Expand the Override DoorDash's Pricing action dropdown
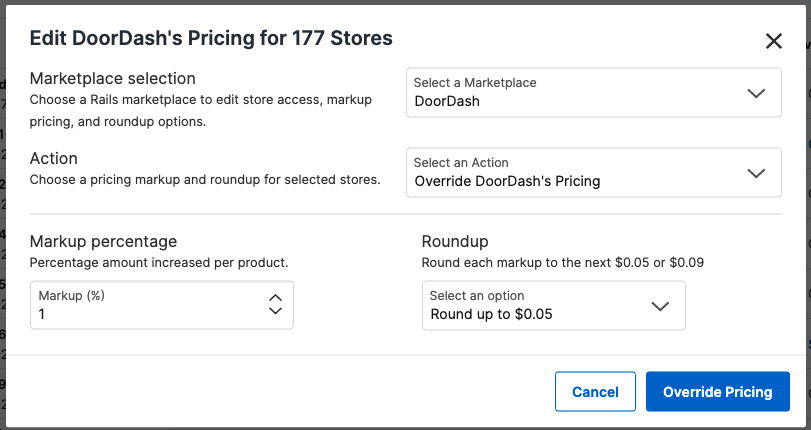This screenshot has width=811, height=430. (580, 173)
